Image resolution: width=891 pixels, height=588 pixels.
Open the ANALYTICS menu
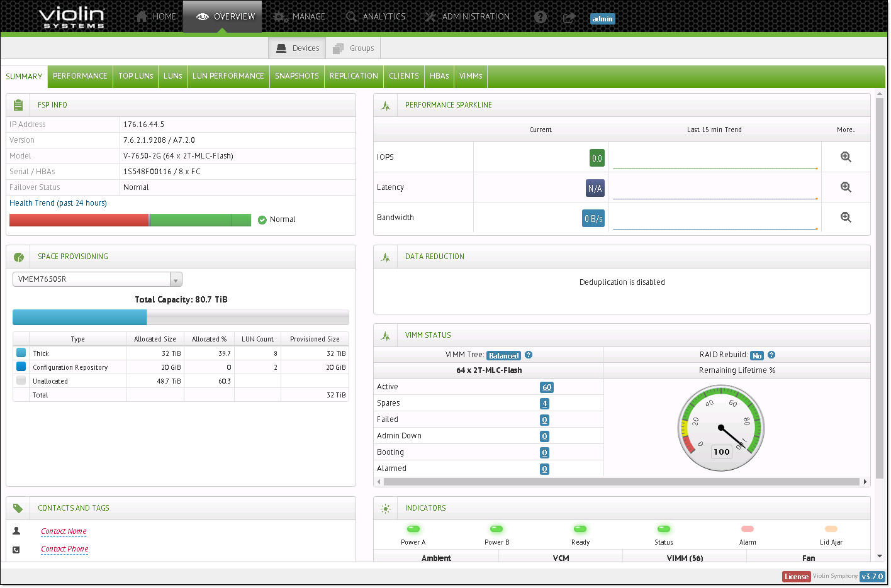(x=376, y=16)
